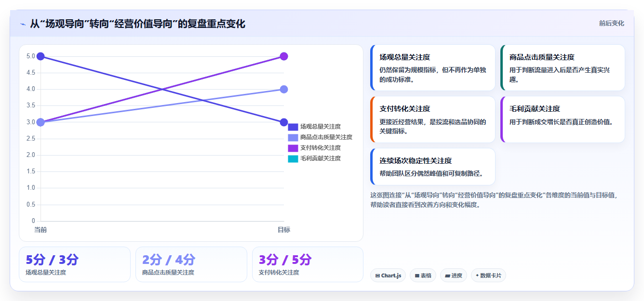Screen dimensions: 644x301
Task: Click the 数据卡片 tag chip
Action: coord(488,275)
